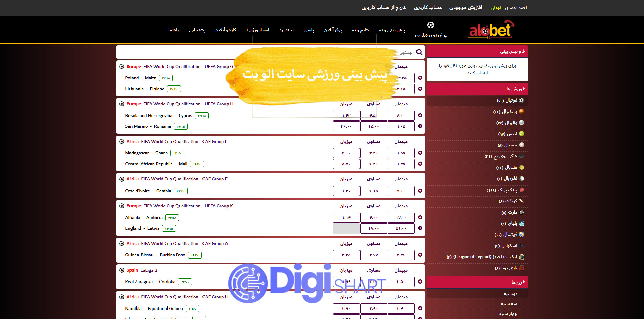Select basketball icon in sports sidebar
Image resolution: width=644 pixels, height=319 pixels.
tap(521, 111)
